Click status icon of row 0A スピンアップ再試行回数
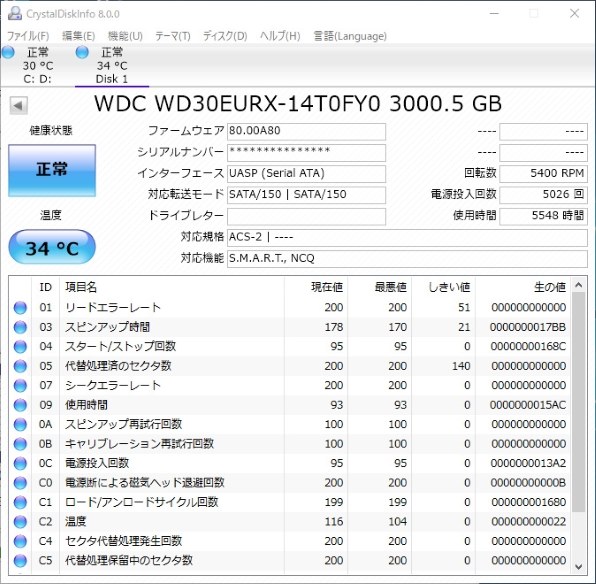Viewport: 596px width, 584px height. coord(20,424)
